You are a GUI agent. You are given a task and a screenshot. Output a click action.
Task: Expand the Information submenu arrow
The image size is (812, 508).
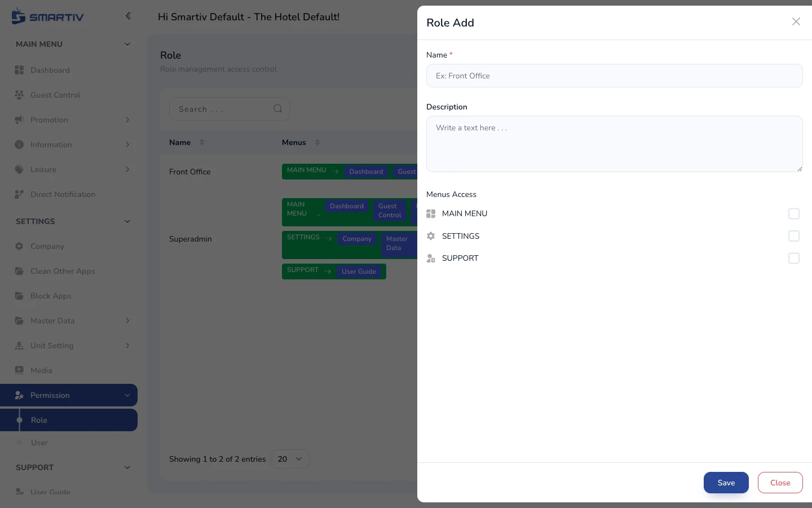click(127, 144)
